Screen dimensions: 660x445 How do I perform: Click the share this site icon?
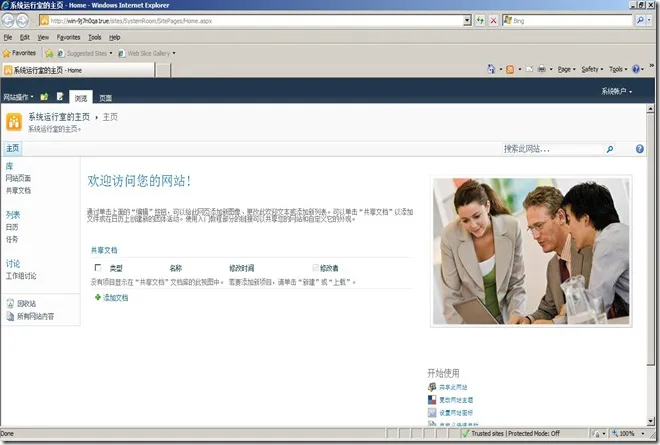coord(432,387)
